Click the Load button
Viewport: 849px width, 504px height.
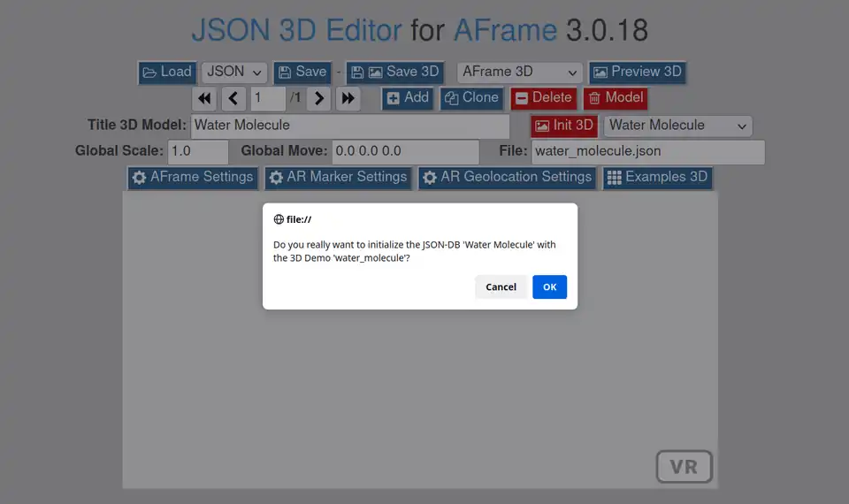click(167, 72)
